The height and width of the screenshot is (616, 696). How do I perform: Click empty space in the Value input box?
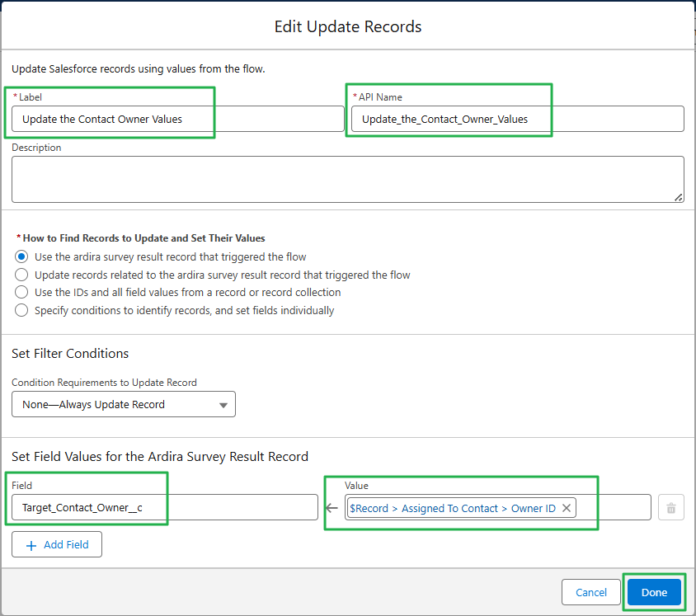click(x=613, y=508)
